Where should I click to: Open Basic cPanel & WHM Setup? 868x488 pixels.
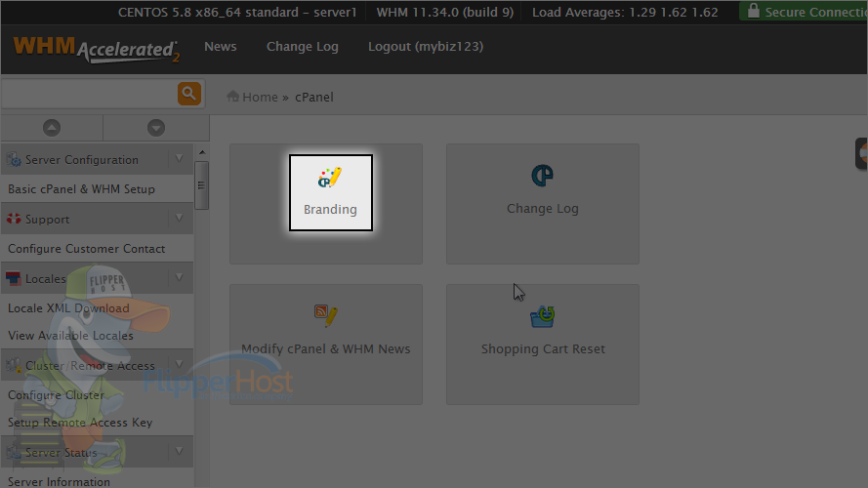81,189
